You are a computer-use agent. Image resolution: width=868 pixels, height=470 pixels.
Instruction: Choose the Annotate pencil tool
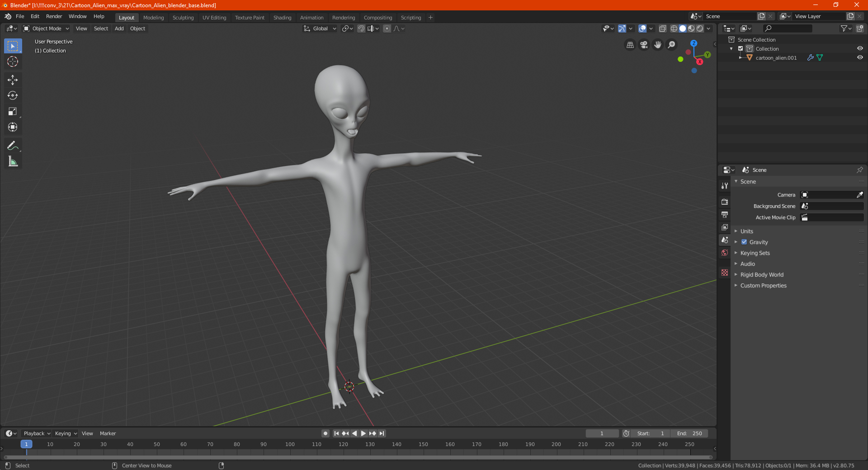[13, 146]
